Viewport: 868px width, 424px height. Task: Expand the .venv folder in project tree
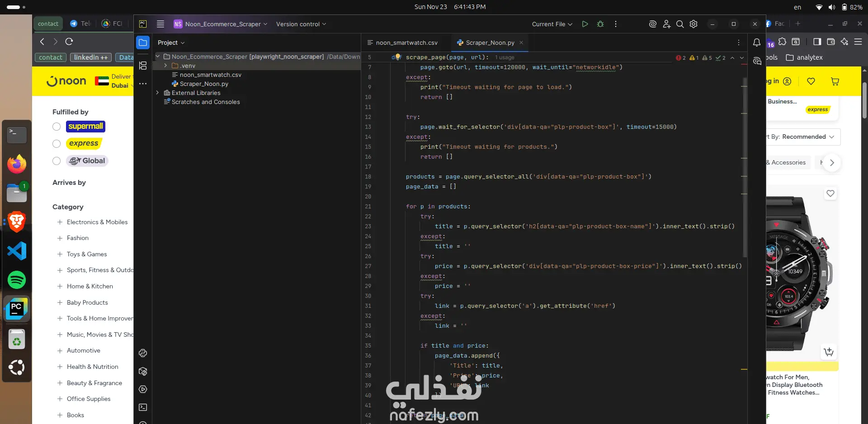[x=165, y=66]
